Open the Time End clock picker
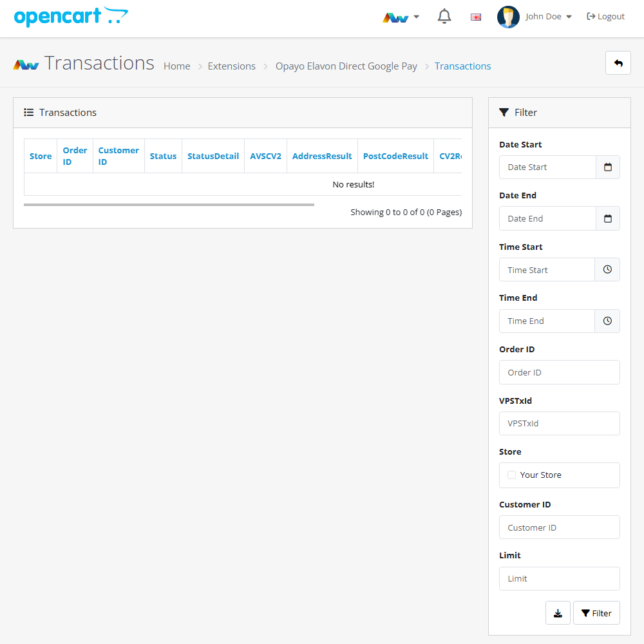 point(607,321)
